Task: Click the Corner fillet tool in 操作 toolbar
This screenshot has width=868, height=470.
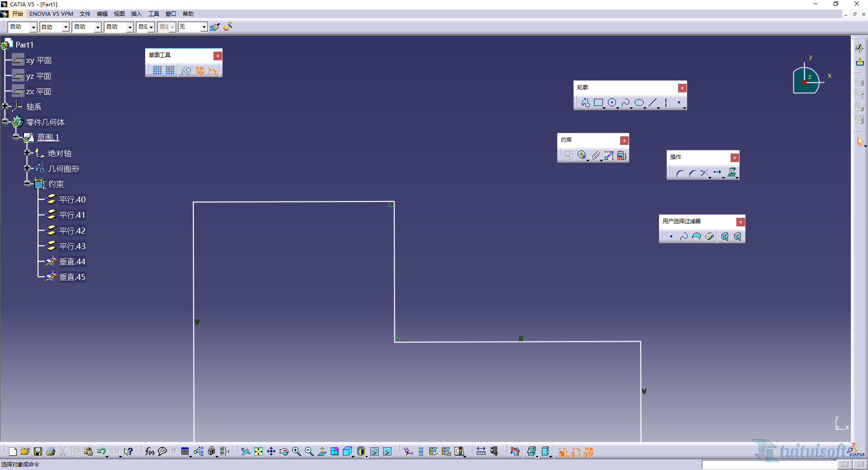Action: pos(679,173)
